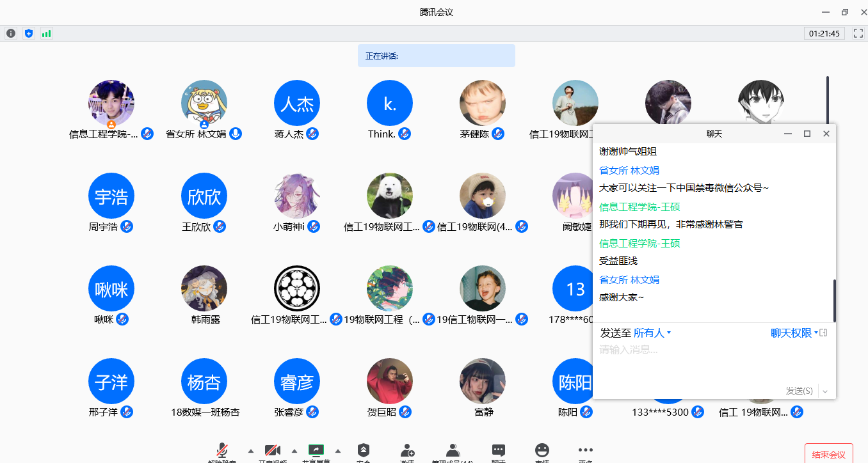Unmute the microphone in the bottom toolbar
The width and height of the screenshot is (868, 463).
(x=222, y=451)
